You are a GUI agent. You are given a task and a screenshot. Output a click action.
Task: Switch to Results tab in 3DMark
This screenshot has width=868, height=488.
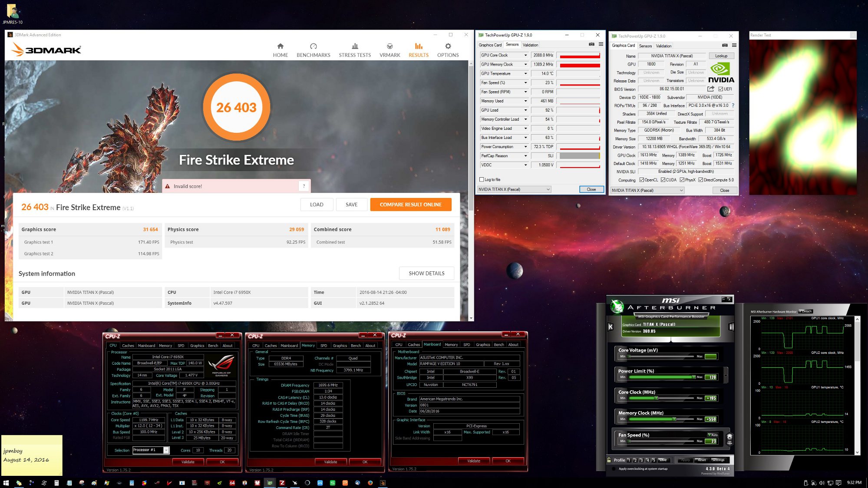click(418, 50)
